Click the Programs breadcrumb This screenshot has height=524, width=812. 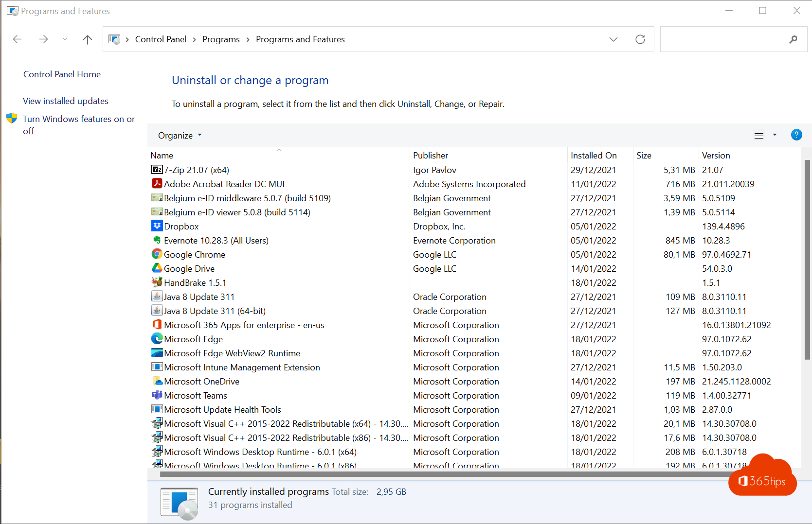[221, 39]
